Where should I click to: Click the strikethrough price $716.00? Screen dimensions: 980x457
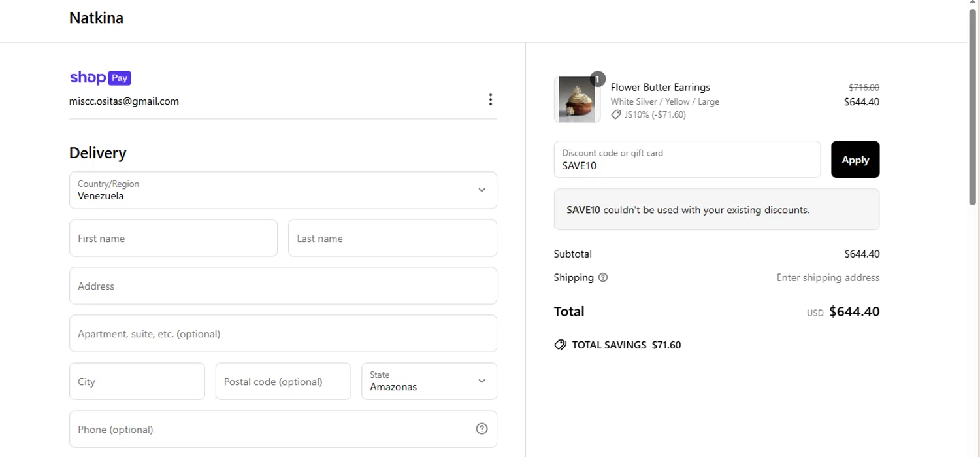pyautogui.click(x=864, y=87)
